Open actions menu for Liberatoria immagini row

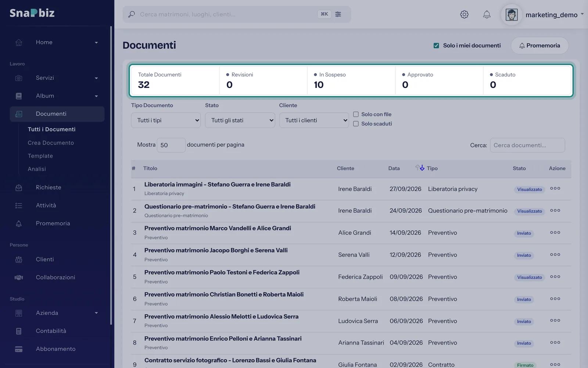point(555,188)
